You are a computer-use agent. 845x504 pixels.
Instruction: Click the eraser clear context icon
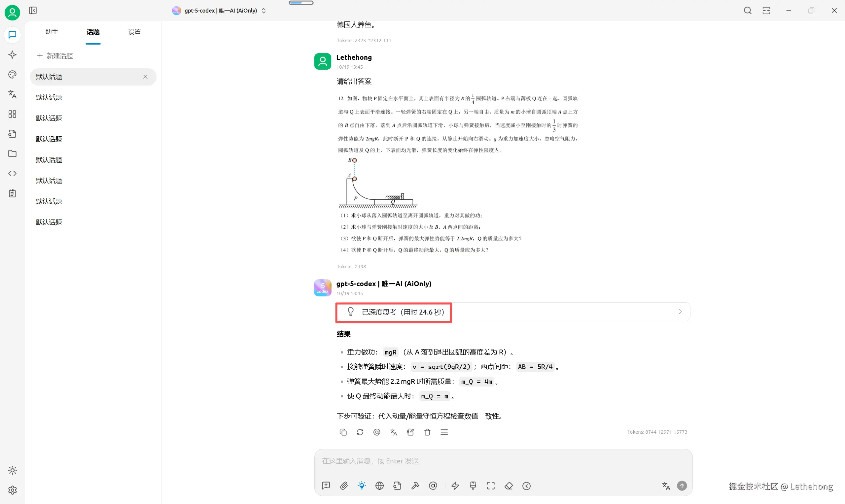[x=509, y=486]
